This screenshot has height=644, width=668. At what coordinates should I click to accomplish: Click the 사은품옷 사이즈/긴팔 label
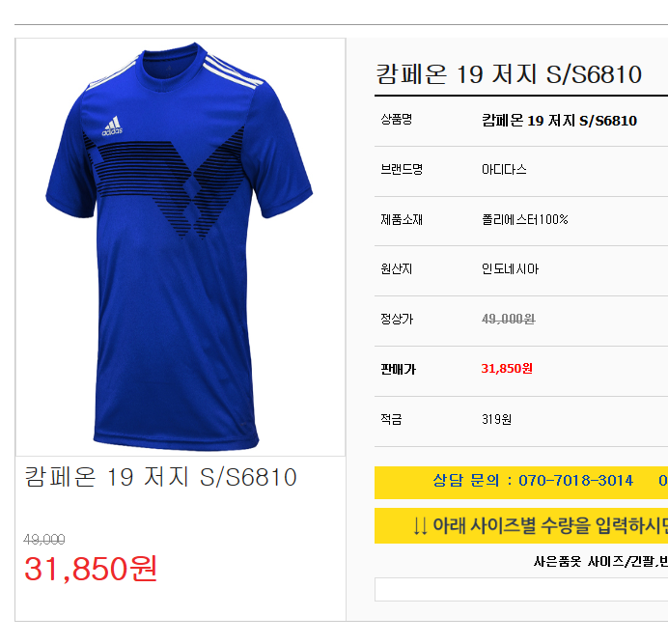point(600,562)
